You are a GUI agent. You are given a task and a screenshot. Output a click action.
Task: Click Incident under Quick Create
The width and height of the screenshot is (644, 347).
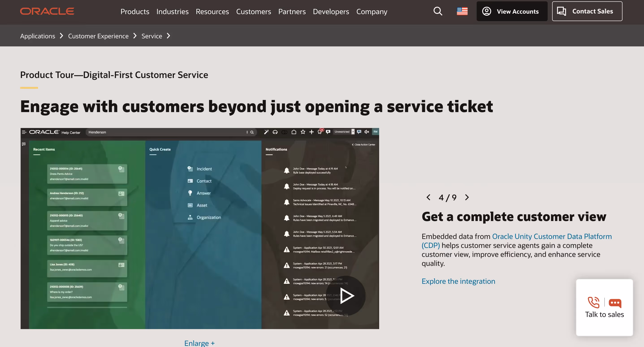click(x=200, y=169)
